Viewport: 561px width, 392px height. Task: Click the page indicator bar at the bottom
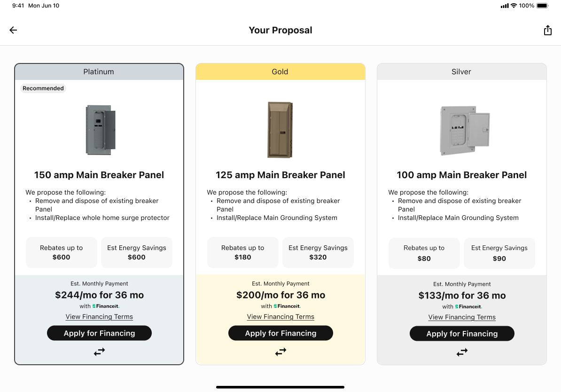280,386
